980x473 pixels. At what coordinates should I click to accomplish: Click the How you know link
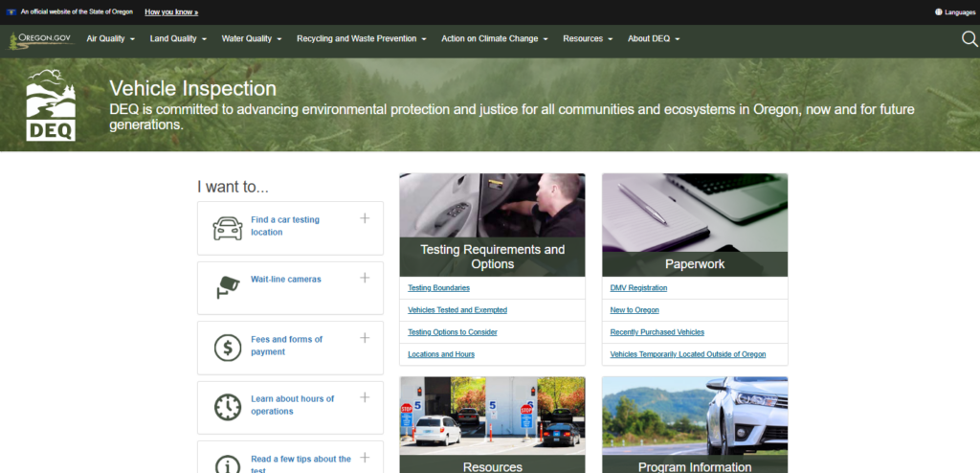pyautogui.click(x=171, y=12)
